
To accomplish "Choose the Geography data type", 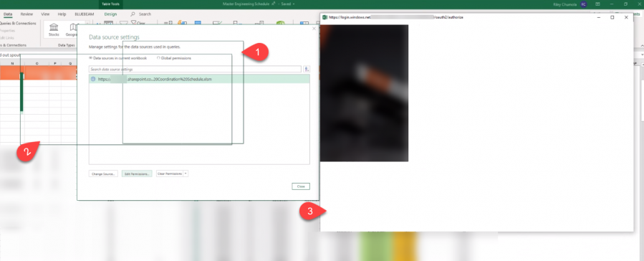I will tap(72, 29).
